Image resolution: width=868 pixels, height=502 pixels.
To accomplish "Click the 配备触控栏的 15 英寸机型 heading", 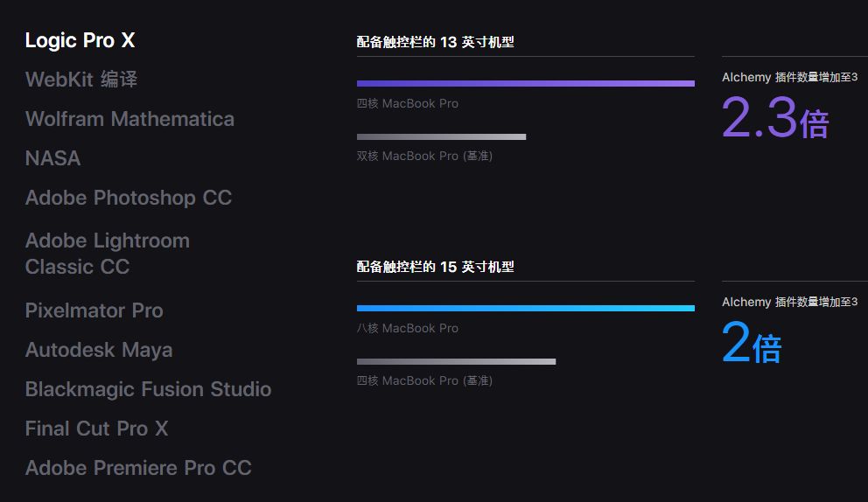I will coord(435,267).
